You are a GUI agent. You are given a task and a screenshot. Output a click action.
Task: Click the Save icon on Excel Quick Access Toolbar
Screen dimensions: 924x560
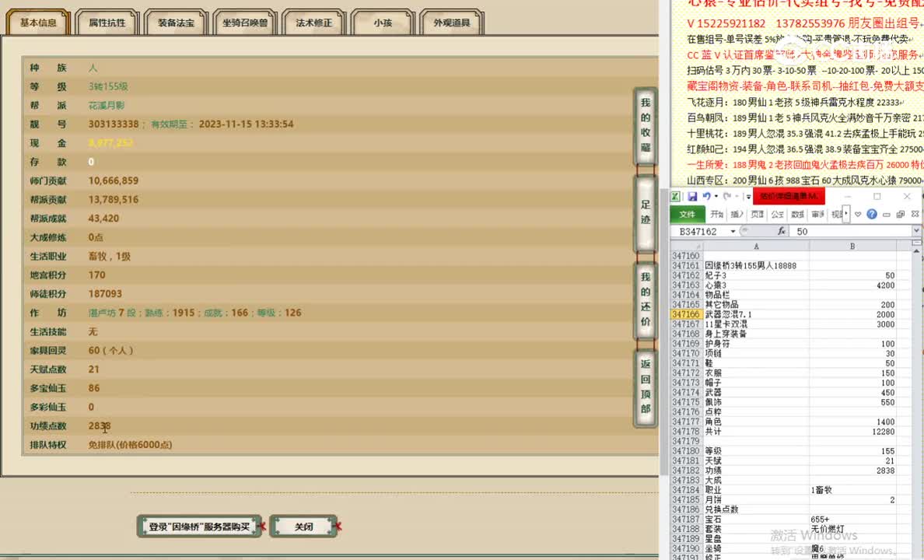coord(693,195)
